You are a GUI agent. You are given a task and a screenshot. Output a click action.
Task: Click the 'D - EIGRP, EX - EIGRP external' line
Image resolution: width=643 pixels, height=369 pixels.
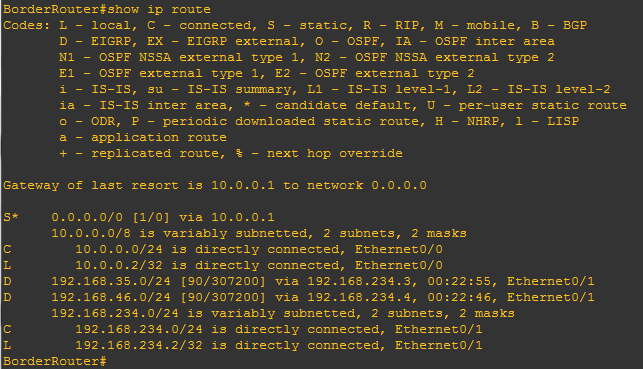[307, 41]
